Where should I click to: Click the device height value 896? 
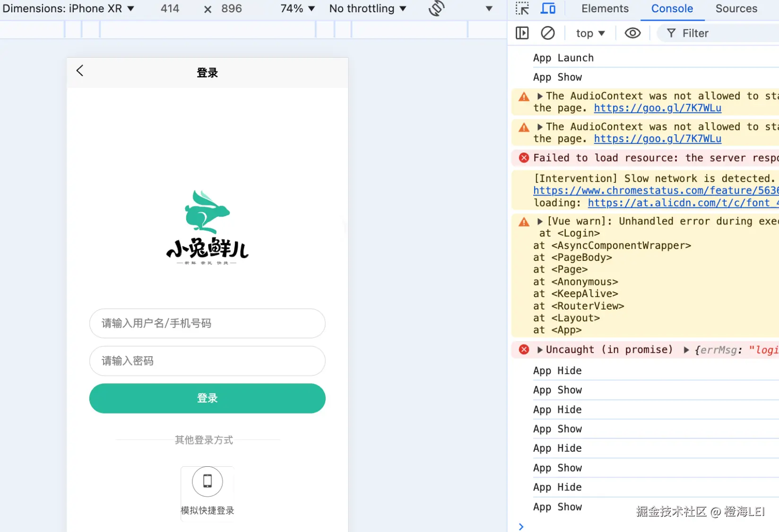pyautogui.click(x=232, y=9)
